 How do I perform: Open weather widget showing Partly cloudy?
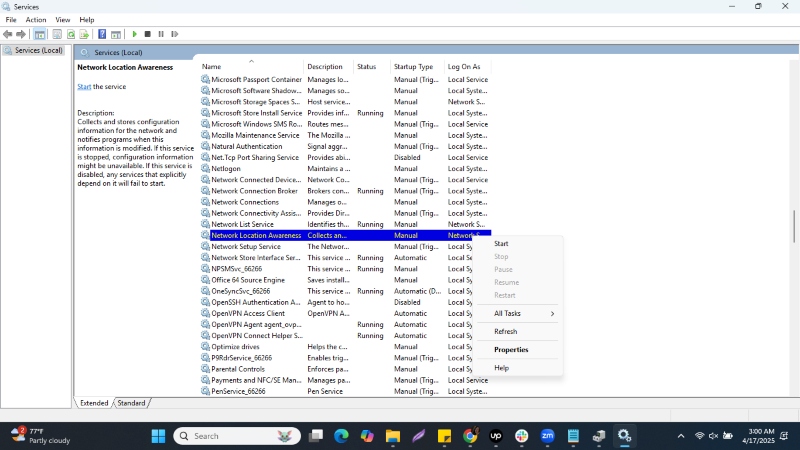pyautogui.click(x=41, y=436)
